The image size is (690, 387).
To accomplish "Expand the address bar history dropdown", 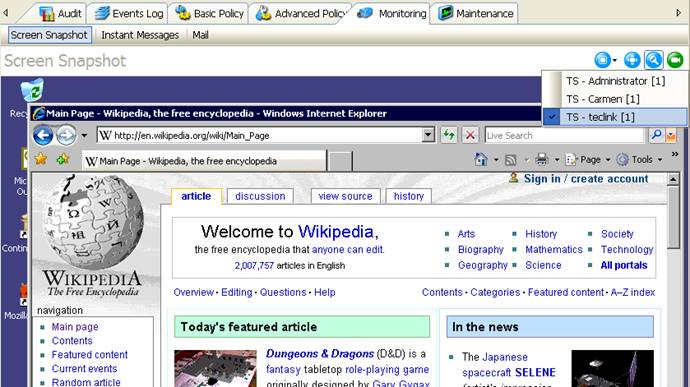I will pyautogui.click(x=428, y=136).
